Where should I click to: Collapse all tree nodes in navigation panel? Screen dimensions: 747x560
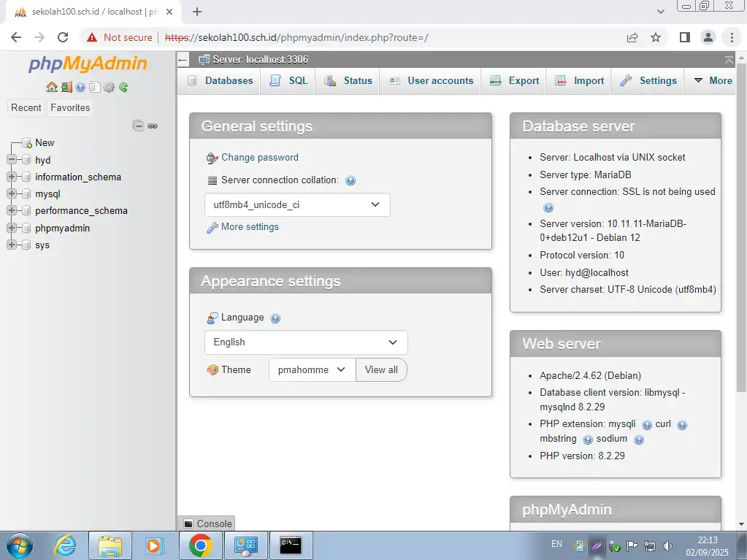coord(138,126)
